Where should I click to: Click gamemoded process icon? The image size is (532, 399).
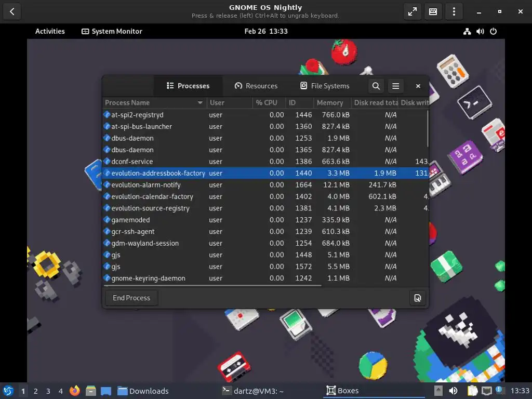pos(107,220)
